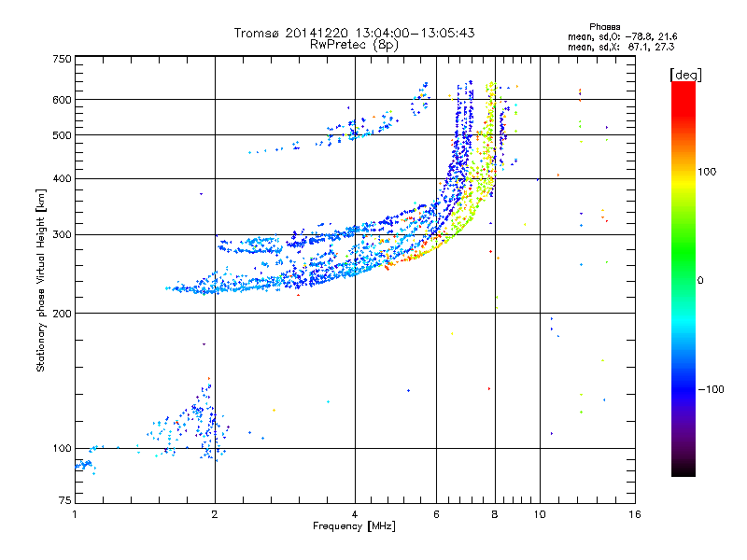The height and width of the screenshot is (560, 747).
Task: Click the plot title 'Tromsø 20141220 13:04:00-13:05:43'
Action: 354,33
